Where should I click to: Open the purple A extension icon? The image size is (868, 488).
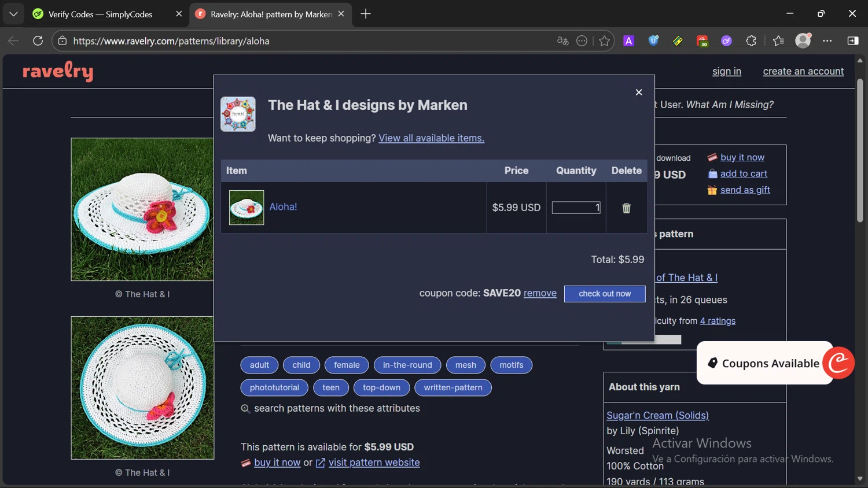pos(628,40)
